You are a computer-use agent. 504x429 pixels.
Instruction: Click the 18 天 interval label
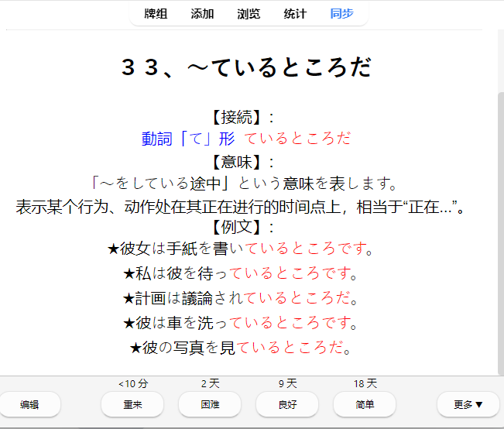click(x=365, y=383)
